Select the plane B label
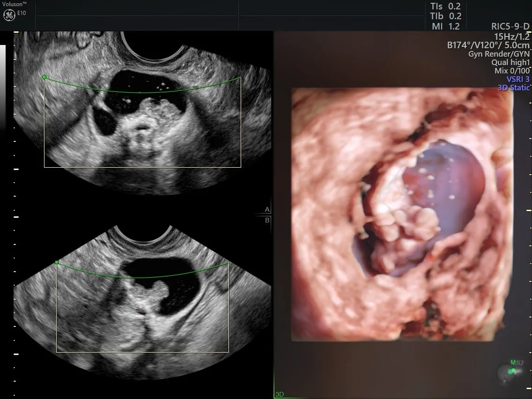 point(267,220)
